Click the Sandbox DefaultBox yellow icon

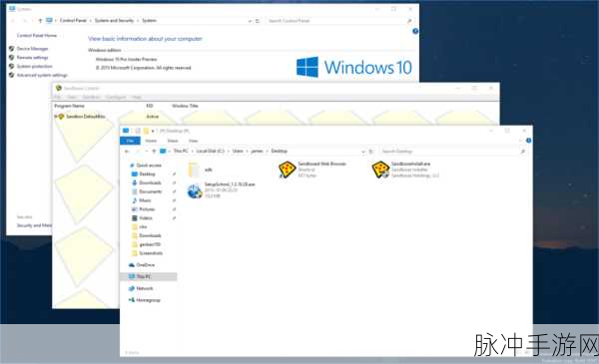pyautogui.click(x=60, y=117)
